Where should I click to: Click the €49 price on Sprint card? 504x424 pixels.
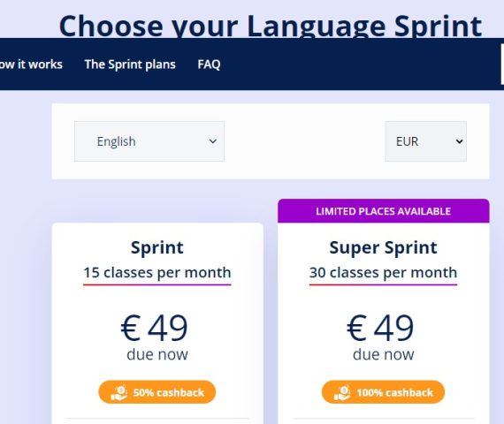coord(154,328)
